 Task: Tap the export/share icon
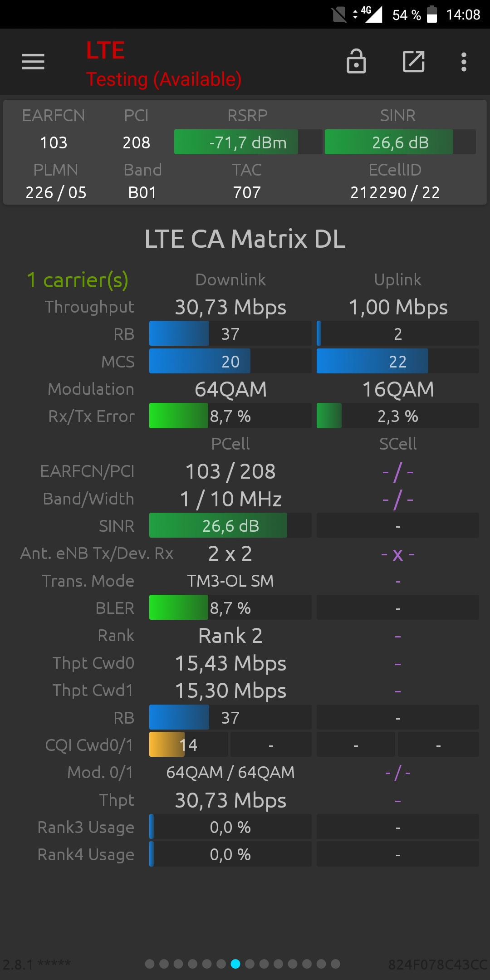pyautogui.click(x=413, y=61)
